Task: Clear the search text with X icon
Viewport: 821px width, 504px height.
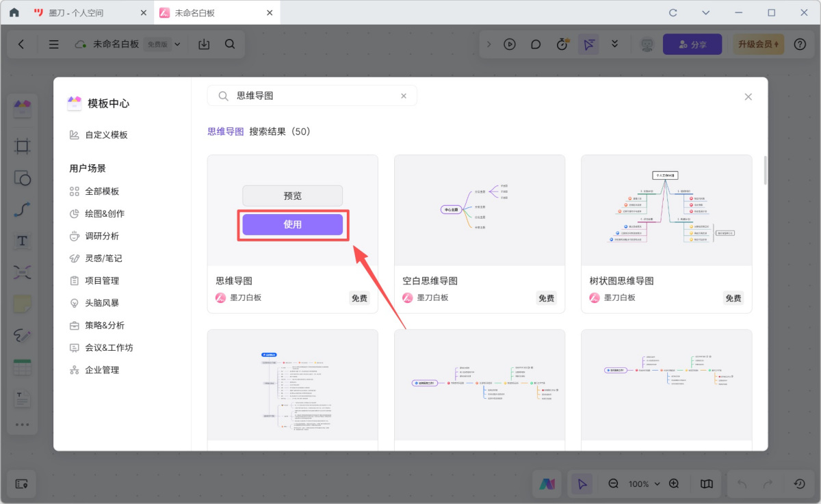Action: 404,96
